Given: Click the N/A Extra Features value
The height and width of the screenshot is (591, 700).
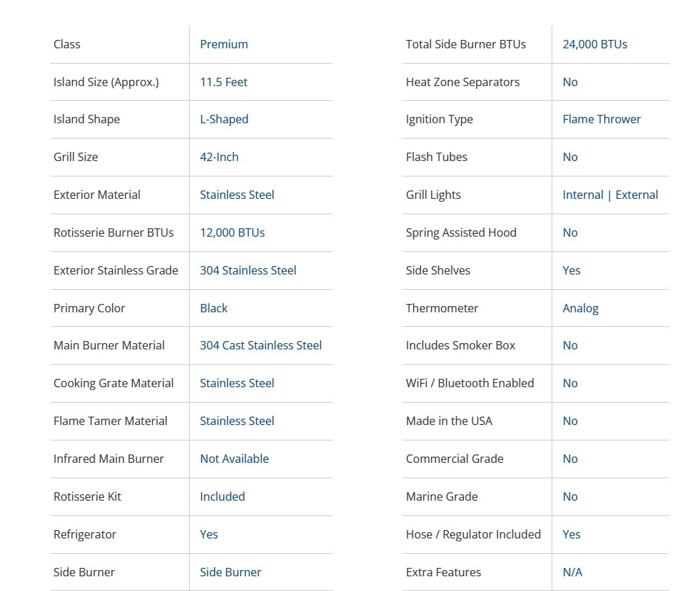Looking at the screenshot, I should tap(572, 572).
